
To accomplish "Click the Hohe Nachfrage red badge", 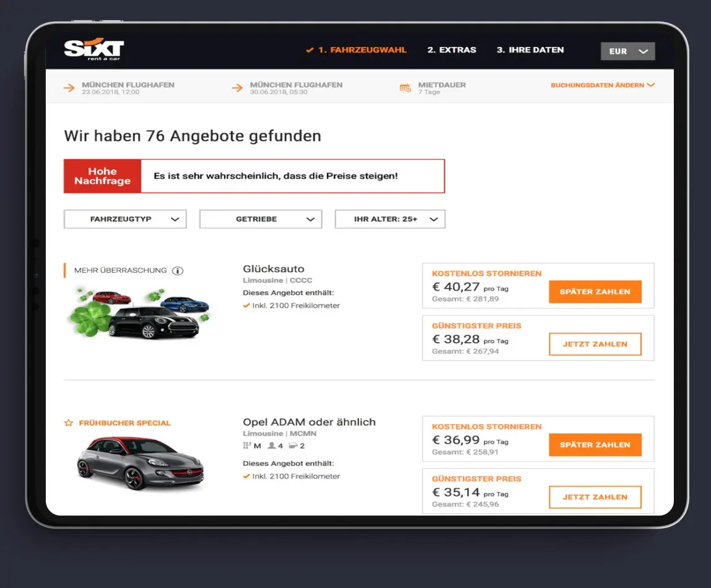I will (102, 176).
